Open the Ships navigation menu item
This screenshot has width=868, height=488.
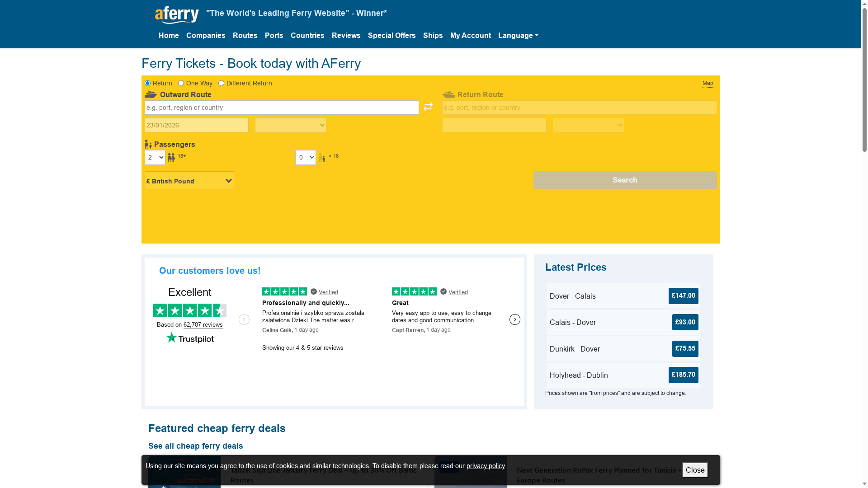pyautogui.click(x=432, y=35)
